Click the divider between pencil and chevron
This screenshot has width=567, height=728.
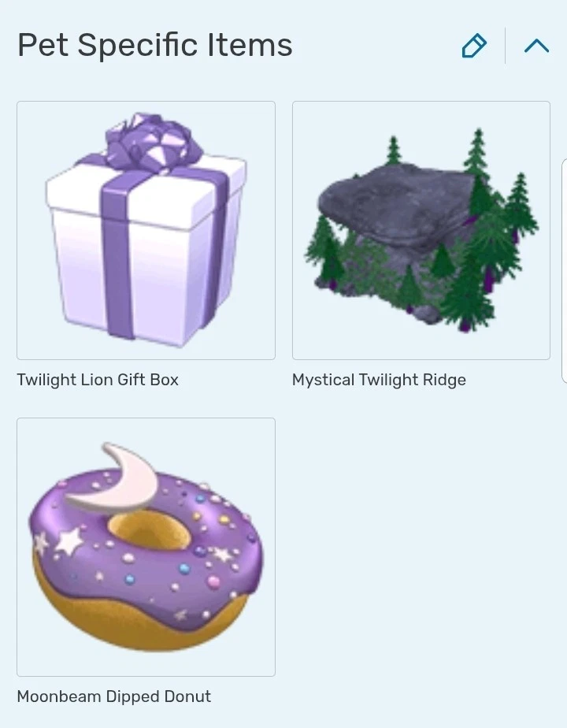506,46
